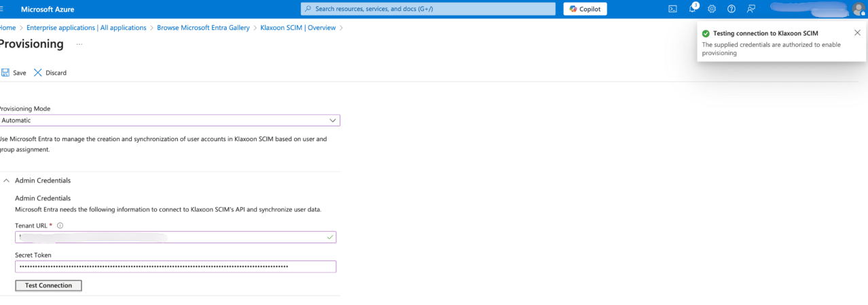Image resolution: width=868 pixels, height=305 pixels.
Task: Go to Enterprise applications breadcrumb
Action: coord(86,28)
